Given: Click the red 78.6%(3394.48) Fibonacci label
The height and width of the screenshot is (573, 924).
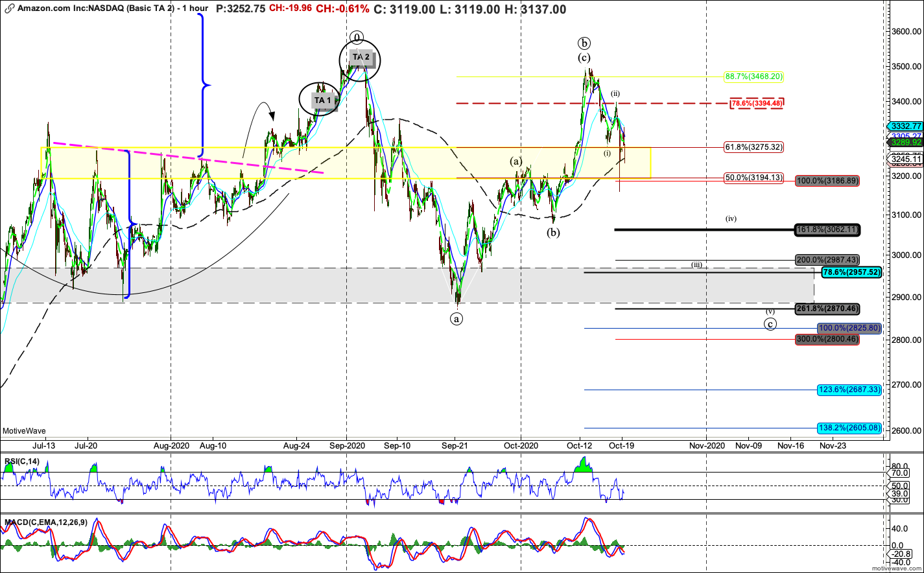Looking at the screenshot, I should (757, 103).
